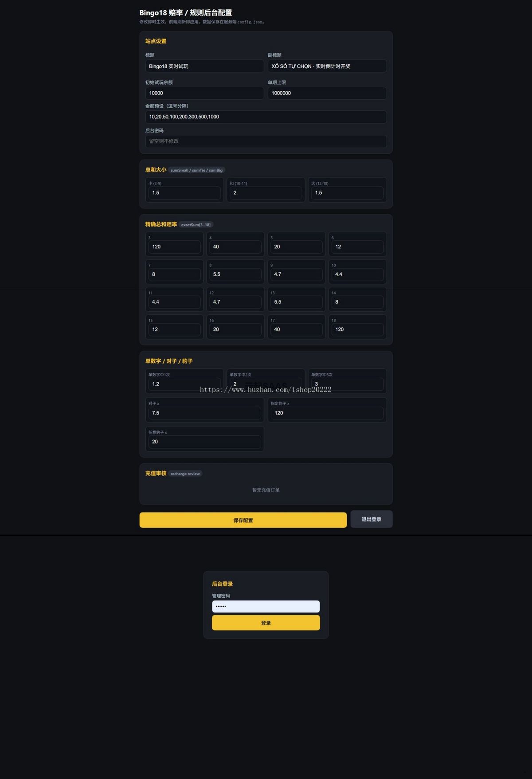Viewport: 532px width, 779px height.
Task: Click the exact sum 11 odds field
Action: point(174,302)
